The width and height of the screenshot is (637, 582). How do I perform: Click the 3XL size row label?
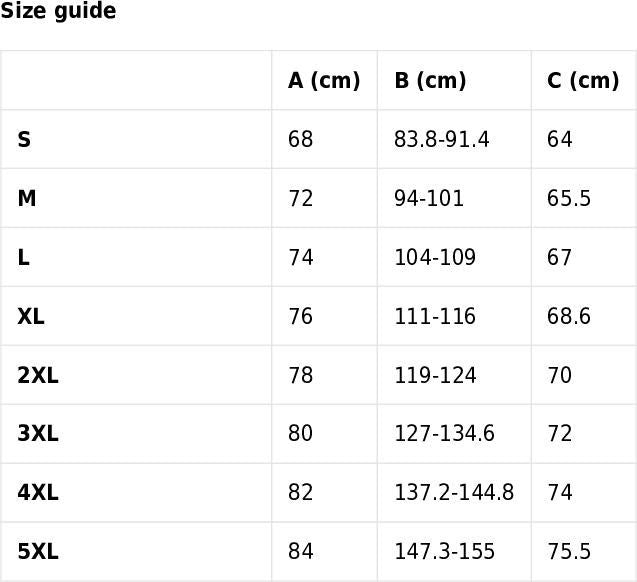[x=38, y=434]
